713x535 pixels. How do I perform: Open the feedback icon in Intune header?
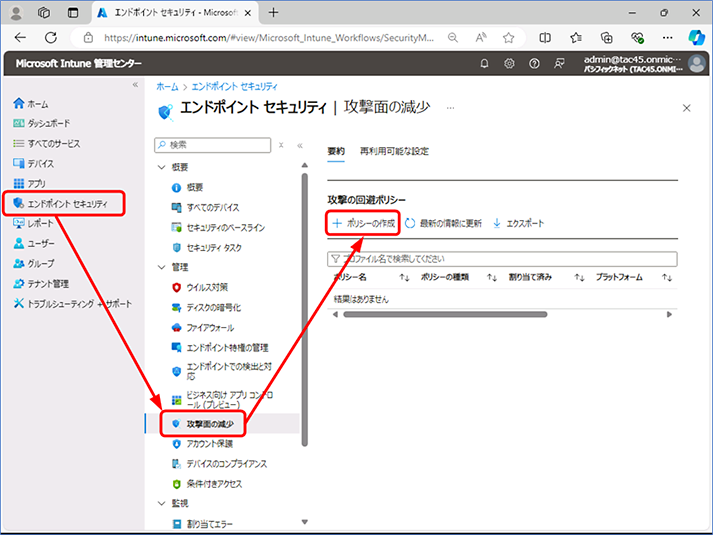(559, 64)
